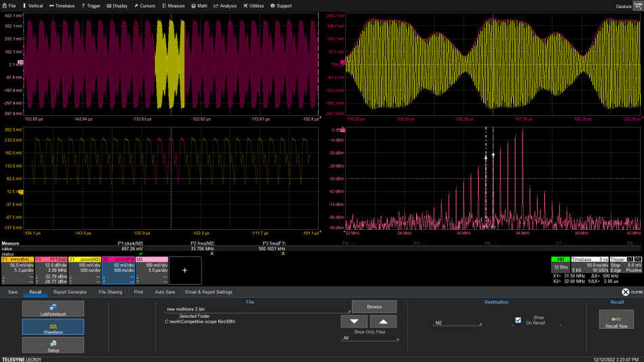Switch to the Auto Save tab
Screen dimensions: 644x362
point(165,292)
